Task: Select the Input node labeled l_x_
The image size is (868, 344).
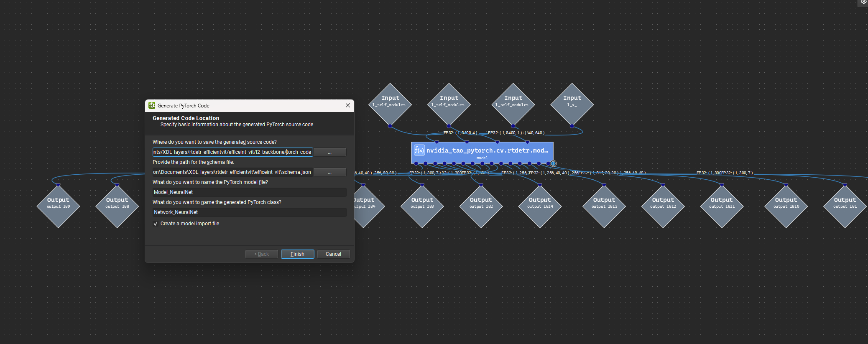Action: click(x=572, y=104)
